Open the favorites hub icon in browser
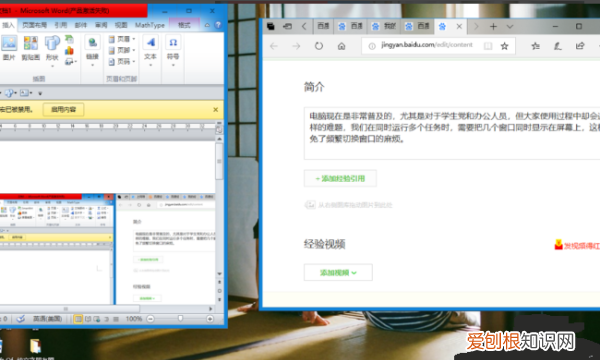The image size is (600, 360). [535, 46]
